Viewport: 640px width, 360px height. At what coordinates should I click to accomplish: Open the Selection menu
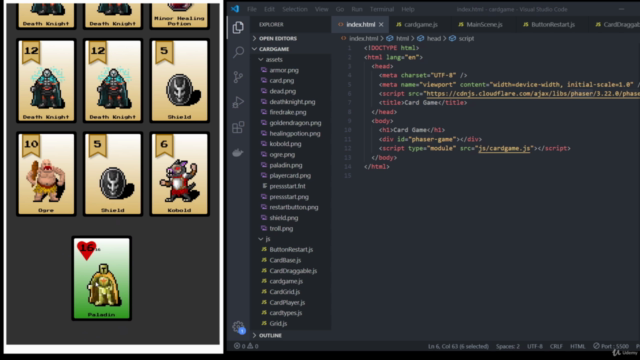tap(295, 9)
